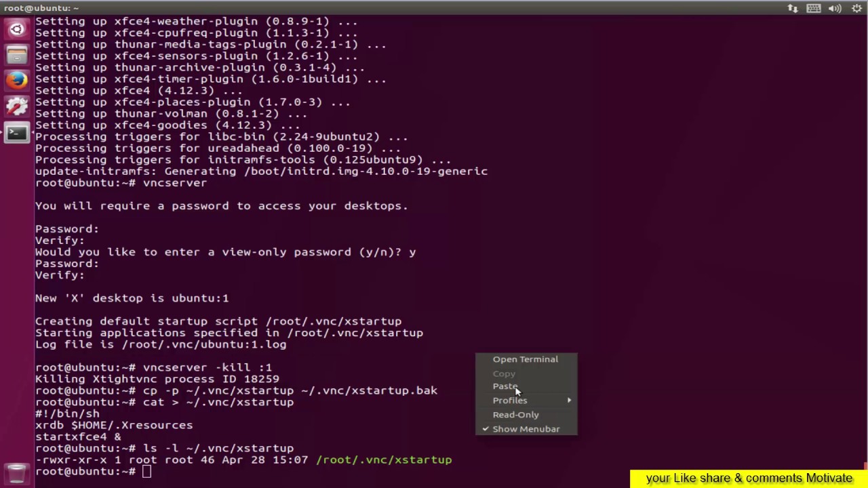Viewport: 868px width, 488px height.
Task: Click the 'root@ubuntu: ~' window title
Action: [41, 8]
